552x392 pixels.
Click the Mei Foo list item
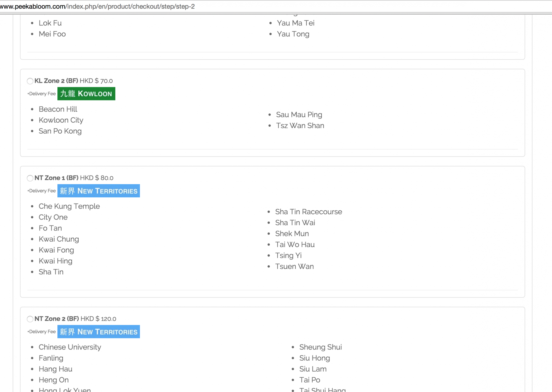(x=52, y=34)
